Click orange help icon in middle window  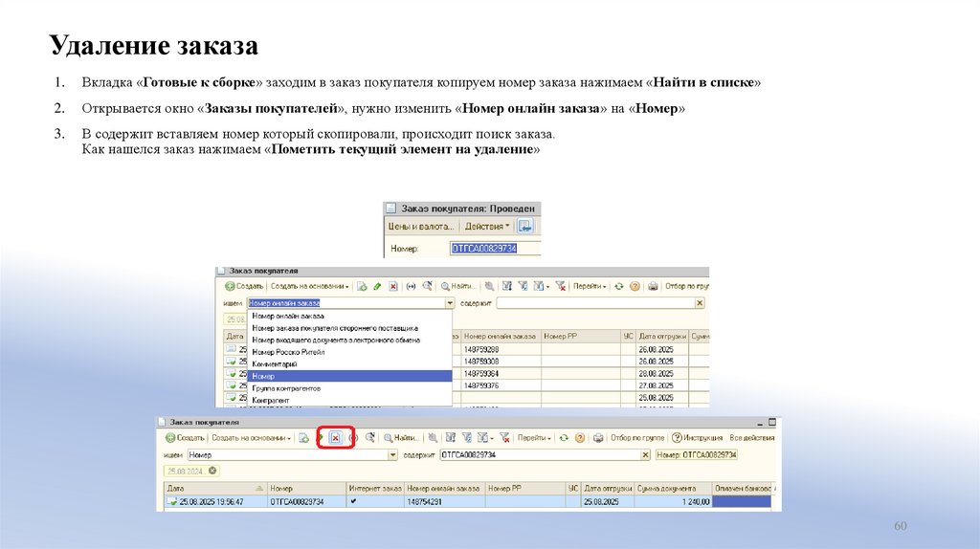click(x=635, y=286)
